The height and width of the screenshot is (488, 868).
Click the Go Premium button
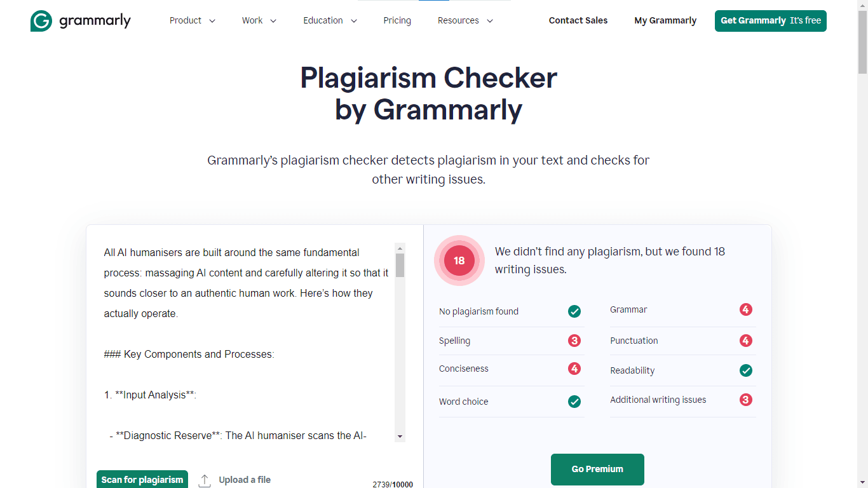click(x=597, y=469)
